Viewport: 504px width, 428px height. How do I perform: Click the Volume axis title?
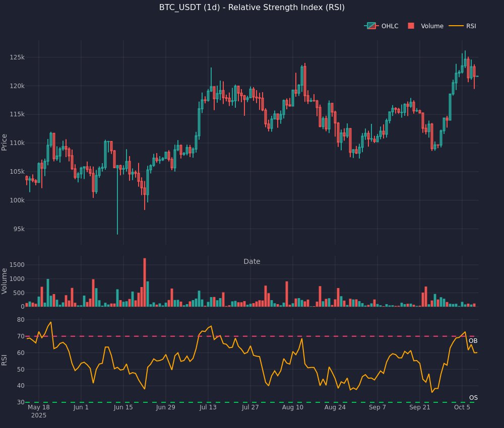pos(4,281)
